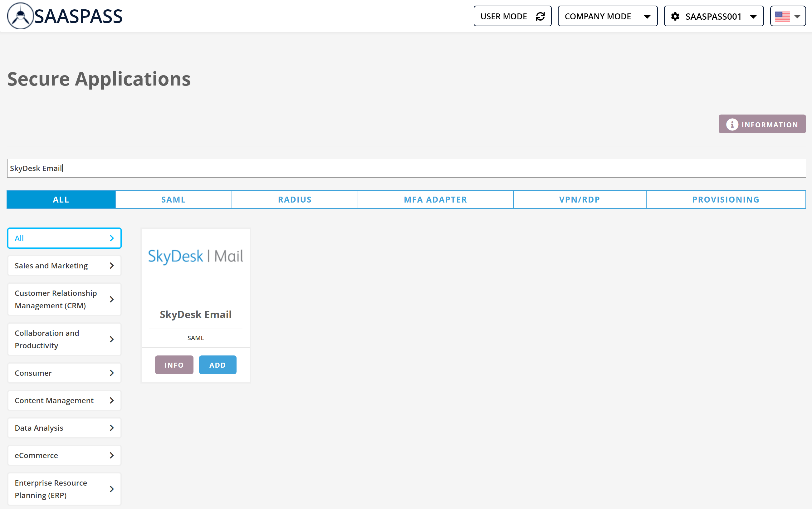Select the SAML tab
The height and width of the screenshot is (509, 812).
pyautogui.click(x=174, y=199)
